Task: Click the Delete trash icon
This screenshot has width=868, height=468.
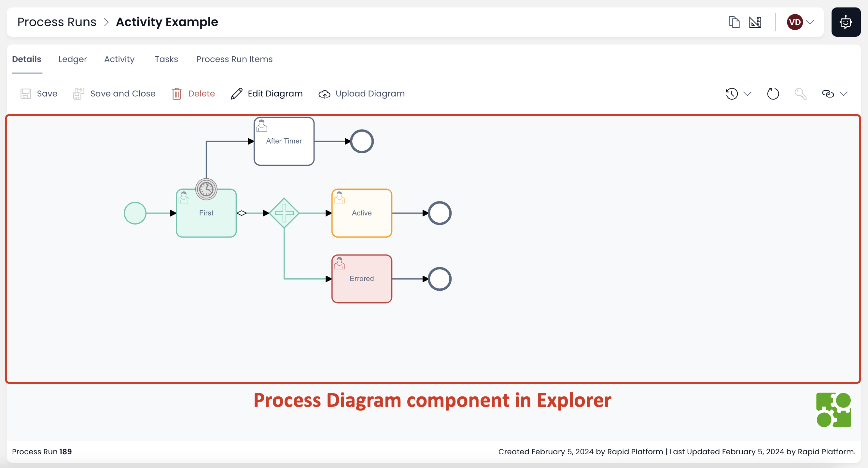Action: point(176,94)
